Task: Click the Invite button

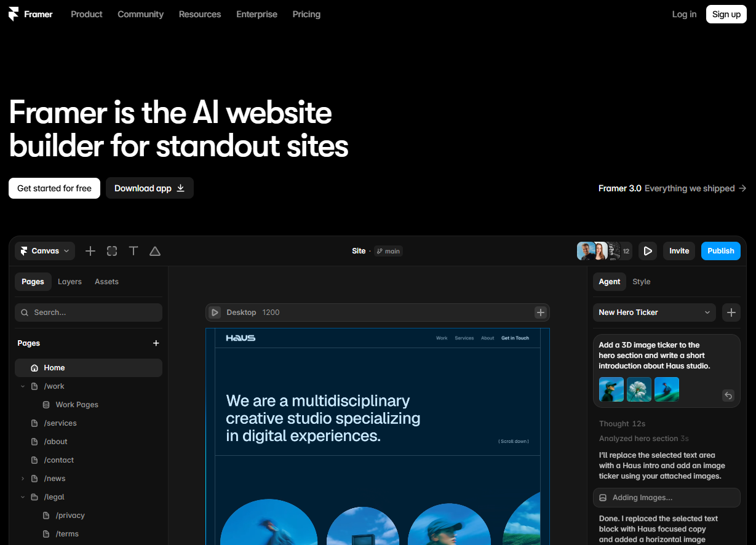Action: coord(679,251)
